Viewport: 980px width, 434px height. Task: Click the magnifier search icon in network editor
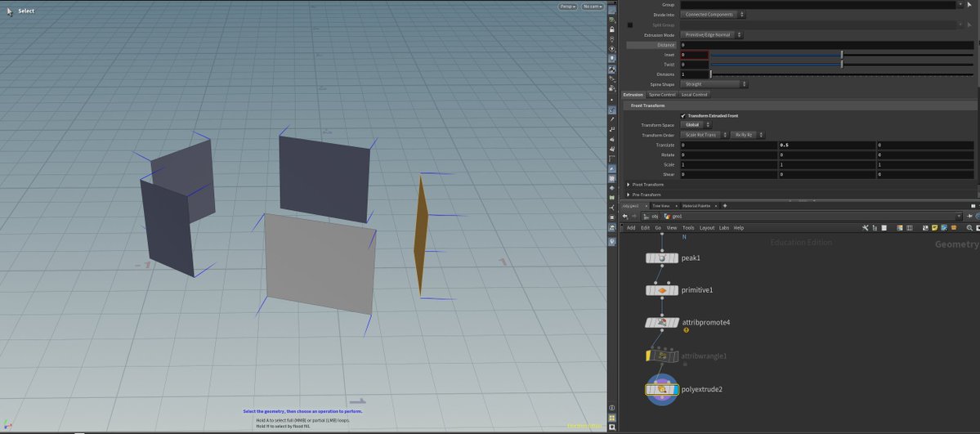[970, 228]
